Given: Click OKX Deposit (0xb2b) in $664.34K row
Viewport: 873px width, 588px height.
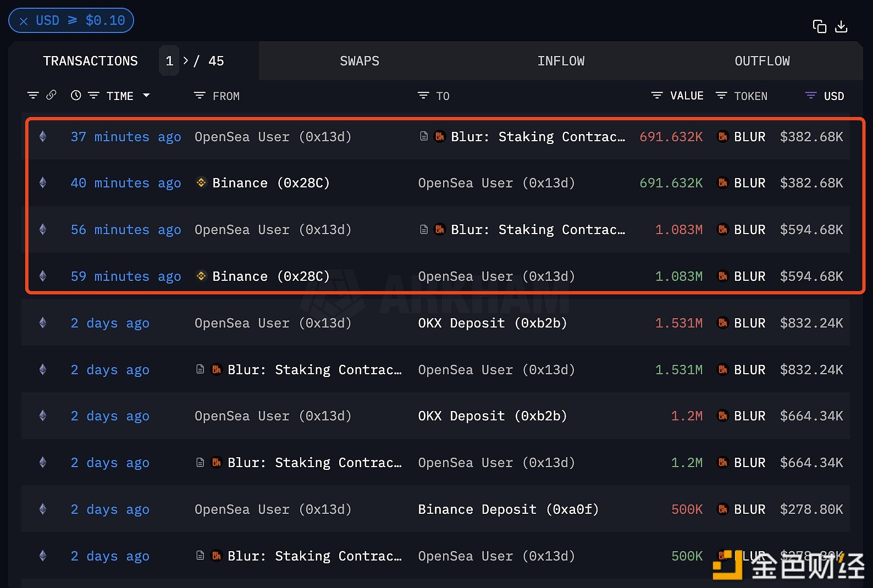Looking at the screenshot, I should pyautogui.click(x=492, y=416).
